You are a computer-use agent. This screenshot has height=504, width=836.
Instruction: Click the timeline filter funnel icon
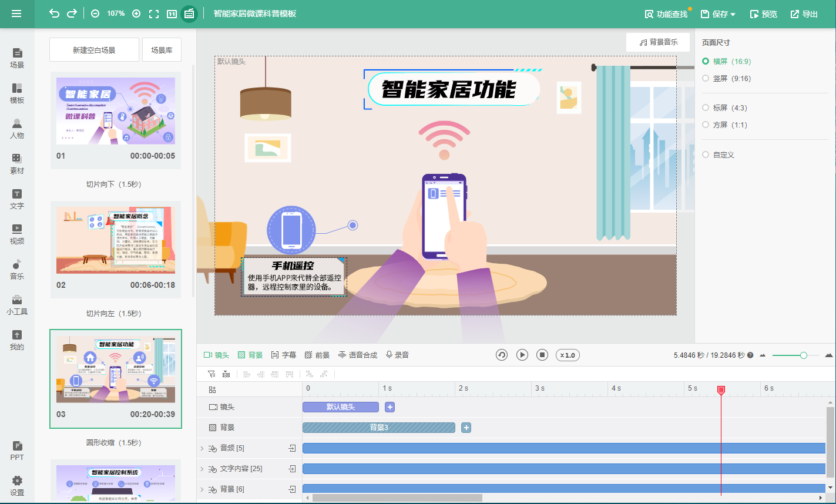(x=211, y=374)
